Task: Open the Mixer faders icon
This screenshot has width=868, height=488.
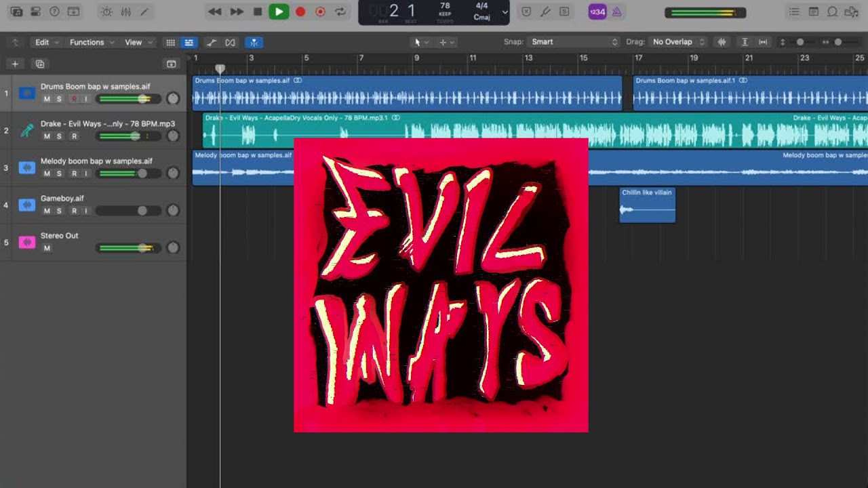Action: pos(125,12)
